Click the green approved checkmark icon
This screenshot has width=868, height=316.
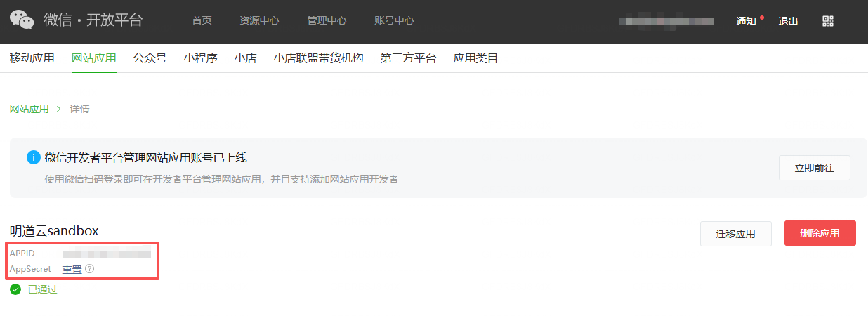tap(16, 289)
